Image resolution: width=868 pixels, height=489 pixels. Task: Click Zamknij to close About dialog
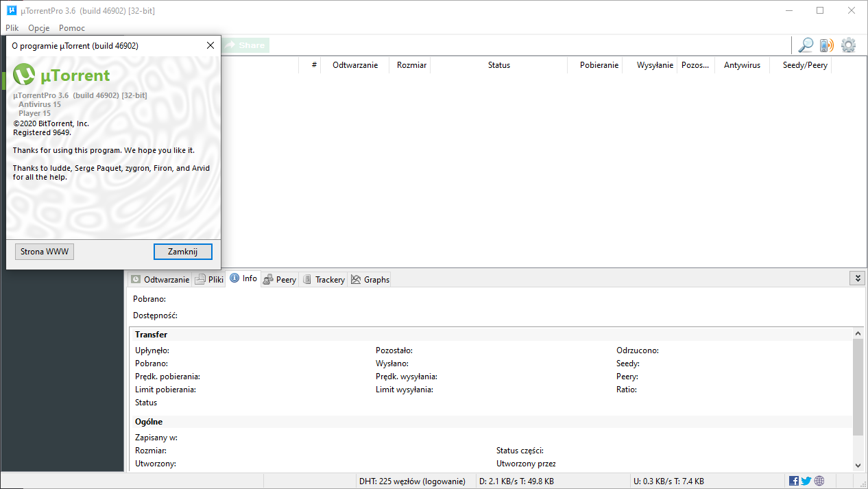(x=183, y=252)
